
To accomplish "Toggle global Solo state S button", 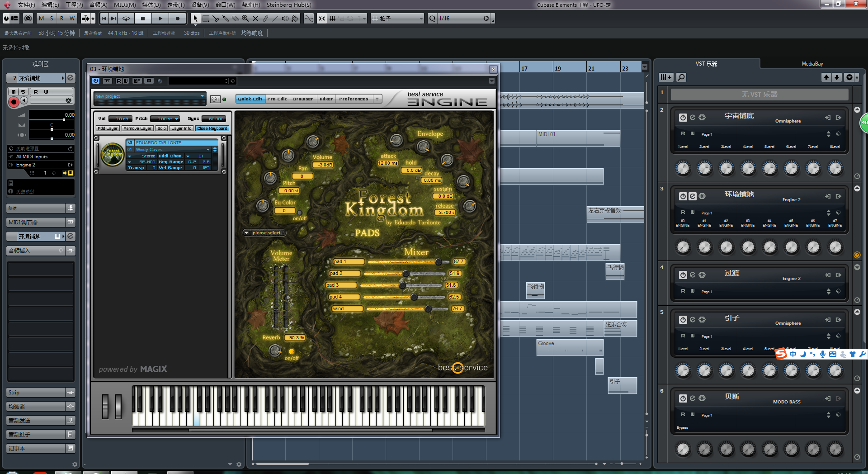I will (52, 18).
